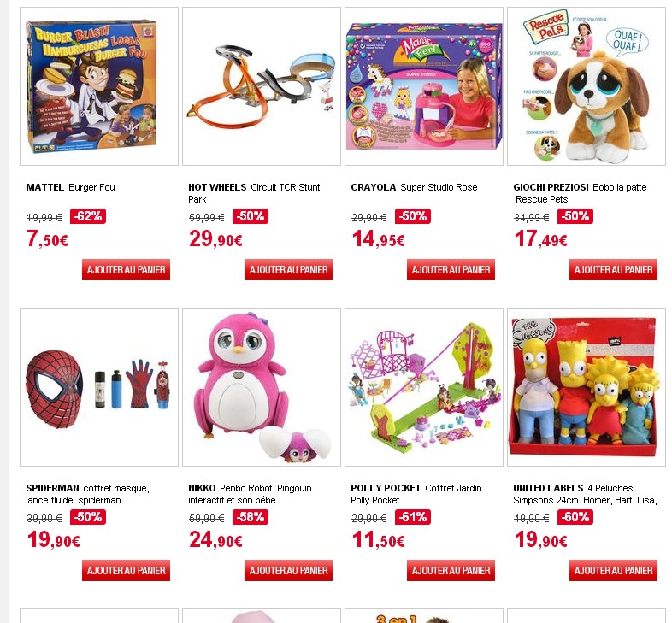View the pink Penbo penguin robot image
This screenshot has height=623, width=672.
[x=262, y=387]
